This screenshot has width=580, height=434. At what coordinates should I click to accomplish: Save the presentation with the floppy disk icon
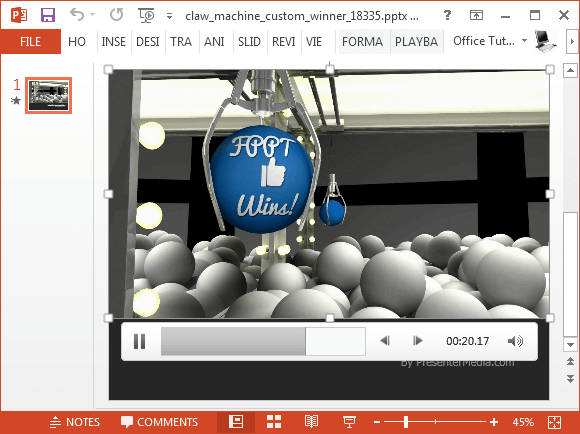48,15
